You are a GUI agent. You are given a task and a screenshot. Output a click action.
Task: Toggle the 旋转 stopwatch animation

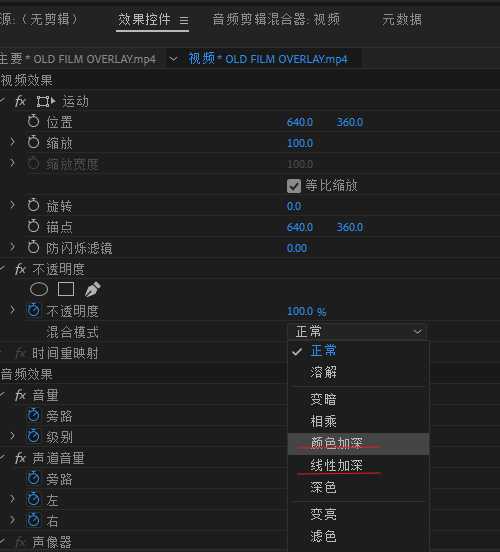click(33, 205)
